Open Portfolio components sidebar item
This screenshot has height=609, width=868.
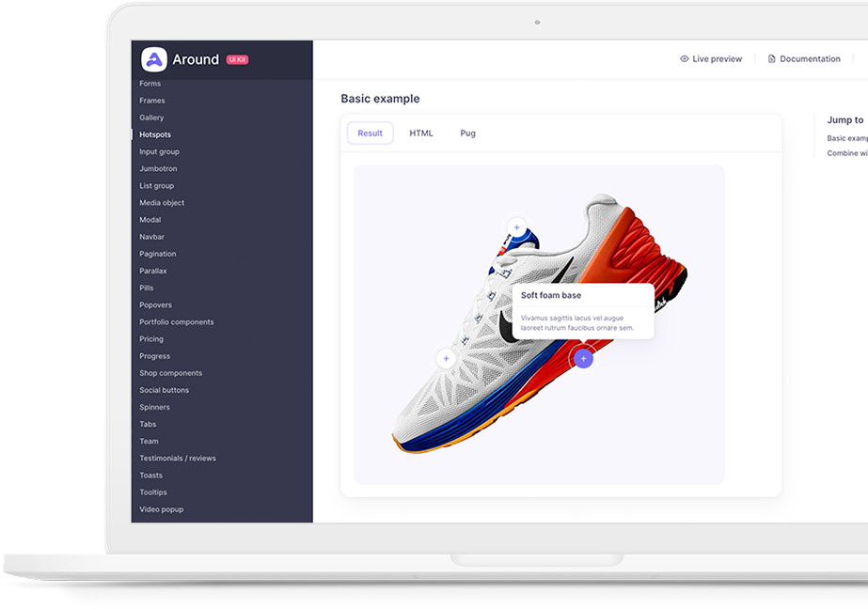tap(177, 322)
